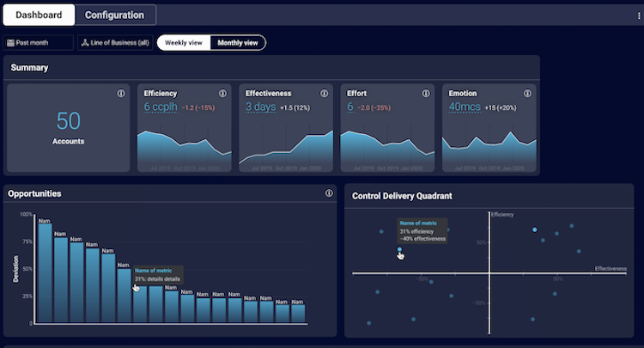Click the last bar in Opportunities chart
Viewport: 644px width, 348px height.
298,314
